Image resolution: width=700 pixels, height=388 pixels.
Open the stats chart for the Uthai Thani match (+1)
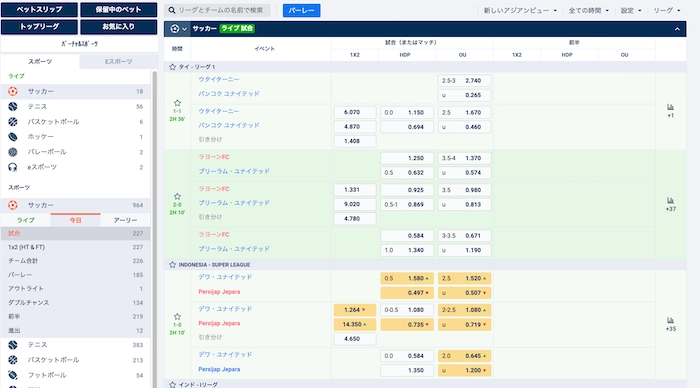(x=671, y=107)
